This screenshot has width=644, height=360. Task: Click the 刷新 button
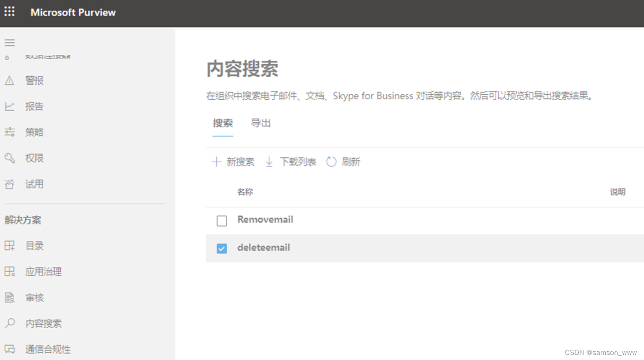click(x=343, y=162)
